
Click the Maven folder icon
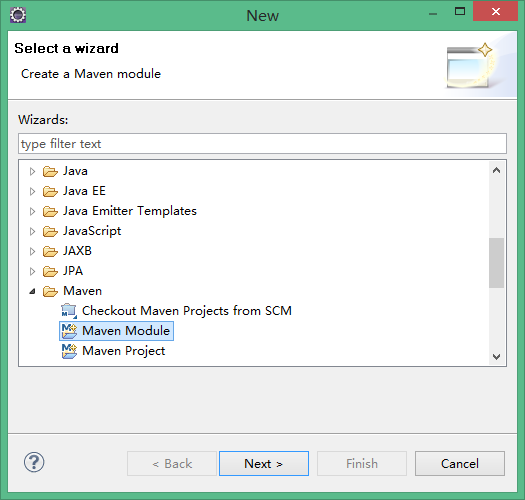click(50, 291)
